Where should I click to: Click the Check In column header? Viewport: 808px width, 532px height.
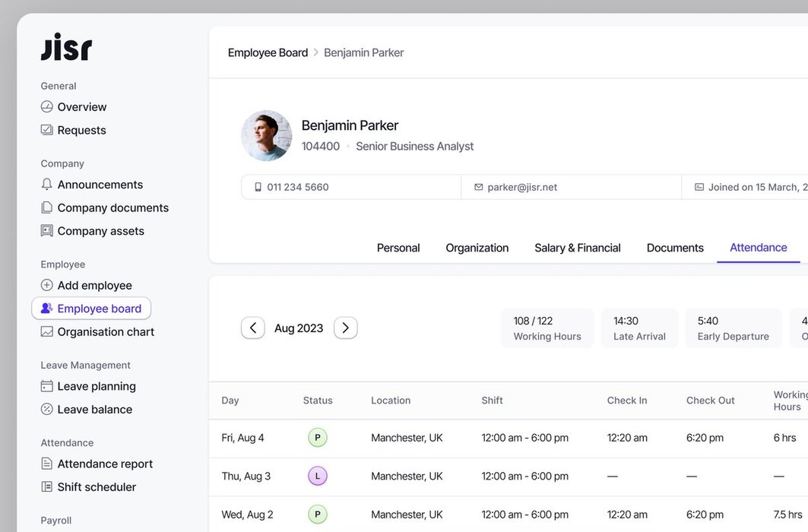(627, 401)
